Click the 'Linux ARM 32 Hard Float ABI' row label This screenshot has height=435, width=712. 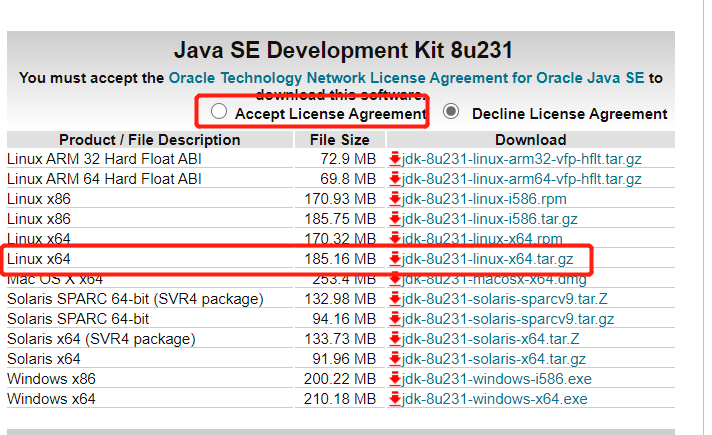(x=104, y=159)
